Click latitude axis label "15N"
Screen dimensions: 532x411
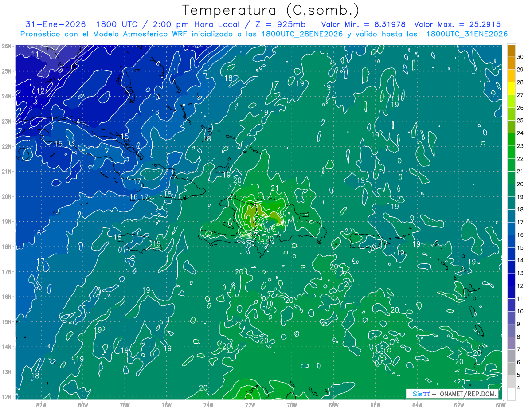point(7,321)
